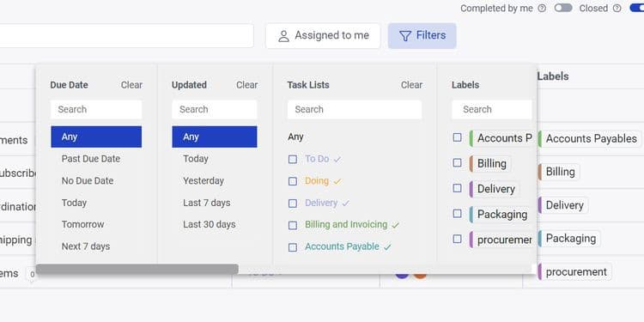Clear the Due Date filter

[x=131, y=85]
